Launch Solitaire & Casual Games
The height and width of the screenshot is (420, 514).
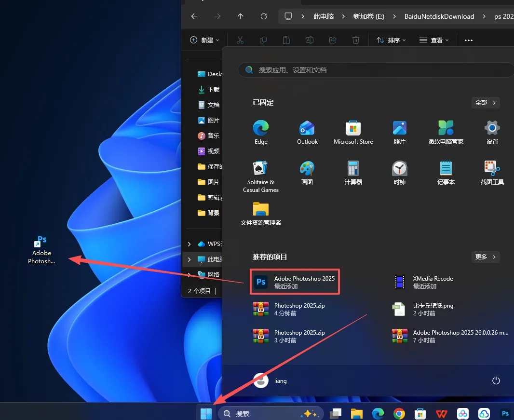[261, 176]
